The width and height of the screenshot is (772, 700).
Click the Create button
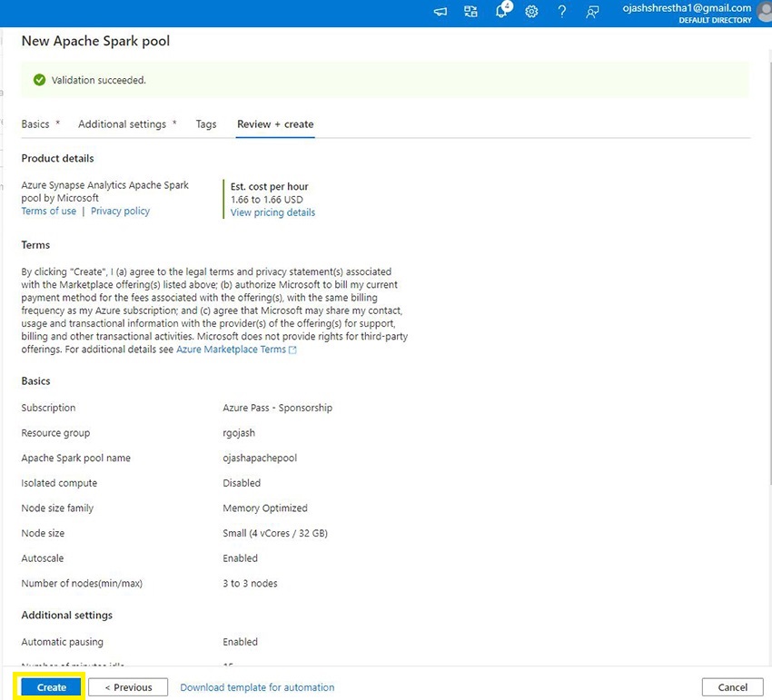tap(50, 686)
